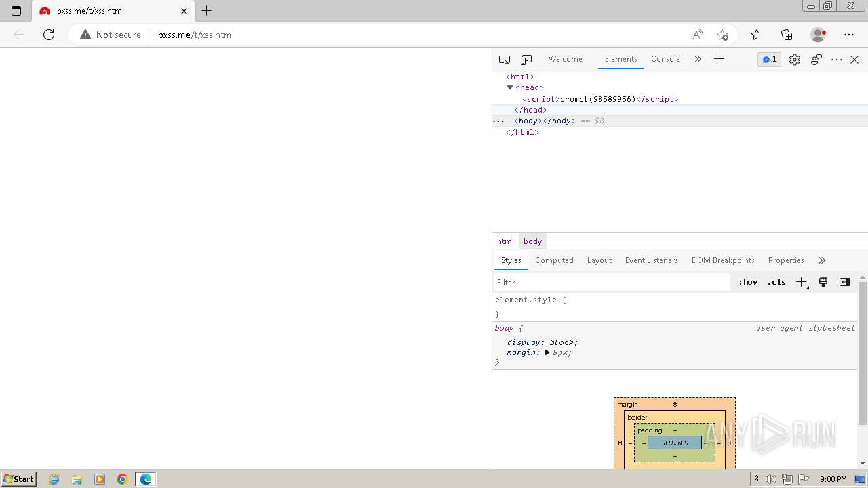Click the box model margin top value

675,405
